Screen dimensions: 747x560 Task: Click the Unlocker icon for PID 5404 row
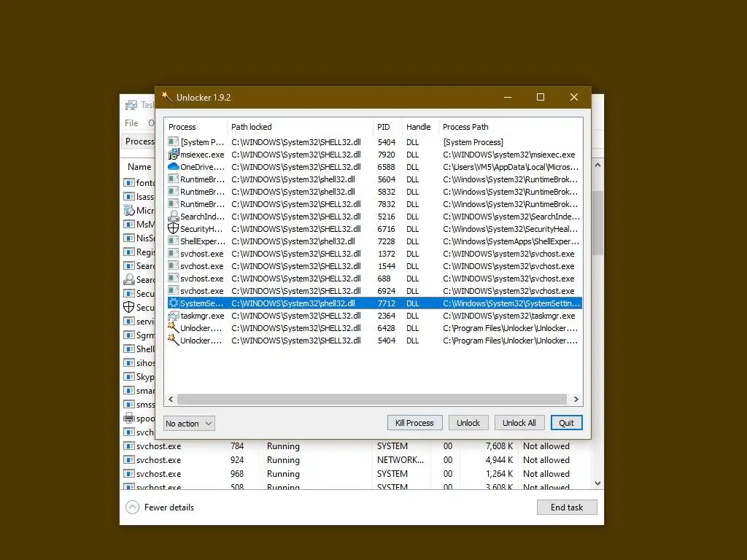[174, 340]
